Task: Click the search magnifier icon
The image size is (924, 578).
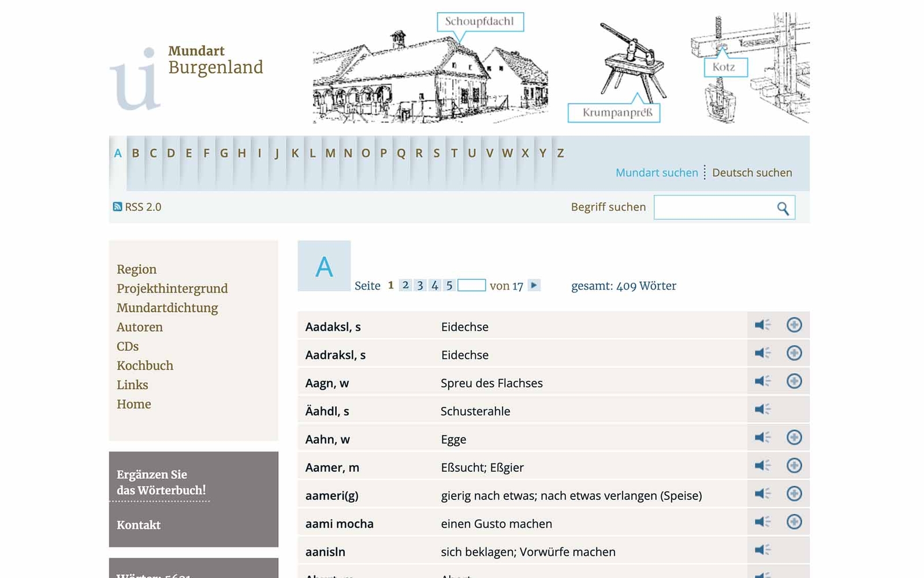Action: (783, 208)
